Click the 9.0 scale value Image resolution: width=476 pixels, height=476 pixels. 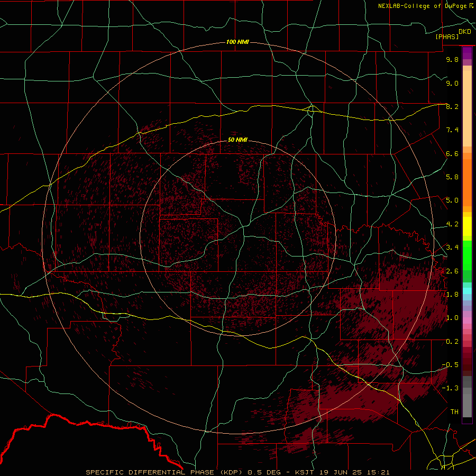(452, 83)
